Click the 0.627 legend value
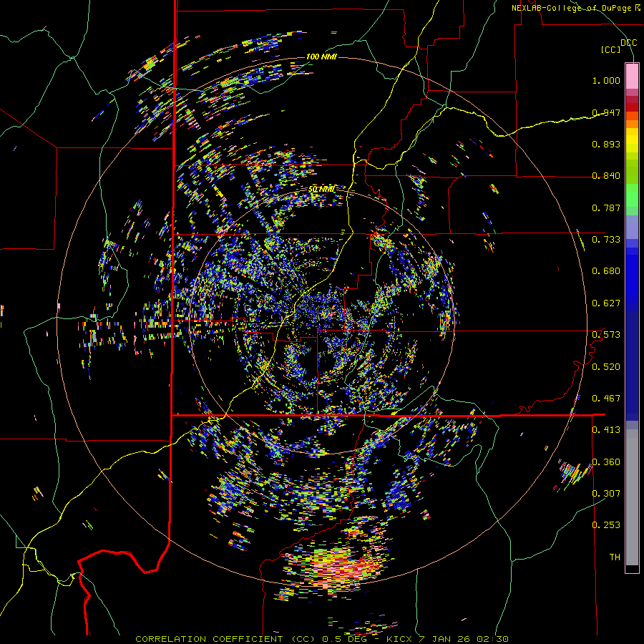Viewport: 644px width, 644px height. (606, 303)
